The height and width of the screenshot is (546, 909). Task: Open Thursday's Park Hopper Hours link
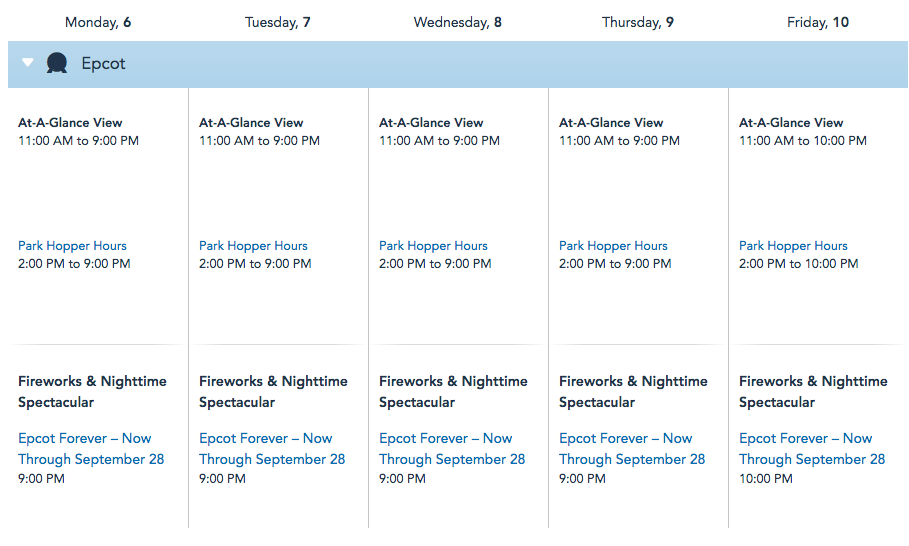(613, 246)
